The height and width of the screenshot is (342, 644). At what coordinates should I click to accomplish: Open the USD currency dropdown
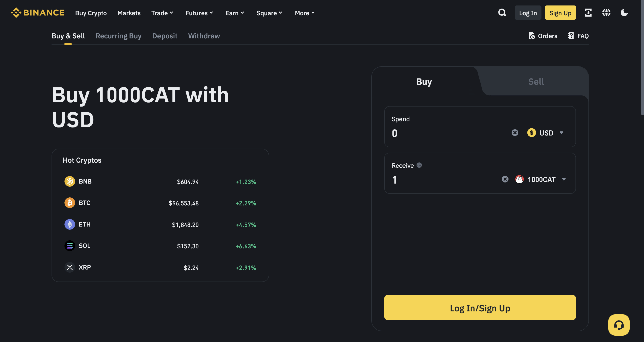click(546, 133)
